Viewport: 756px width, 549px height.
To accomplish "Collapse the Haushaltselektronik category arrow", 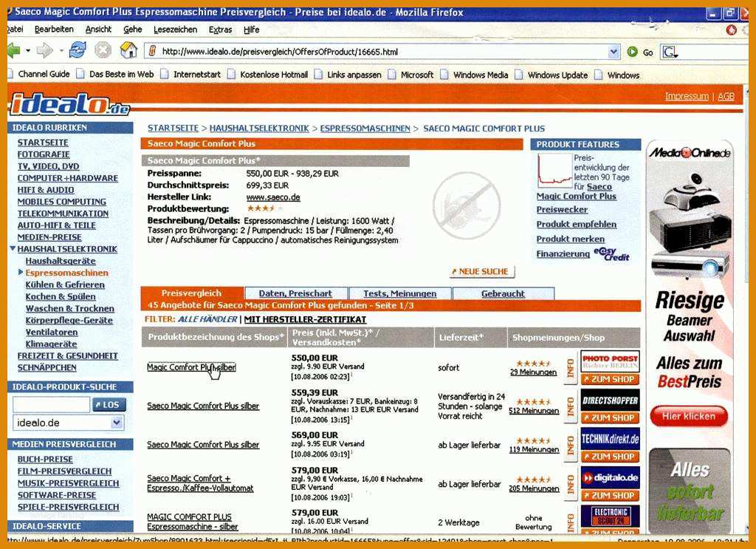I will 13,248.
